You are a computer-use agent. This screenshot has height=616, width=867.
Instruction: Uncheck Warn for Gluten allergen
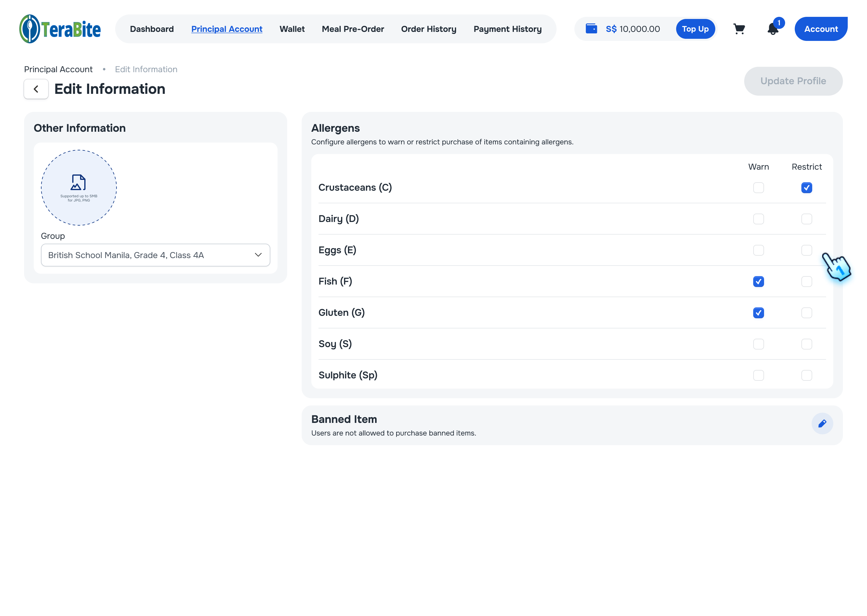[x=758, y=313]
